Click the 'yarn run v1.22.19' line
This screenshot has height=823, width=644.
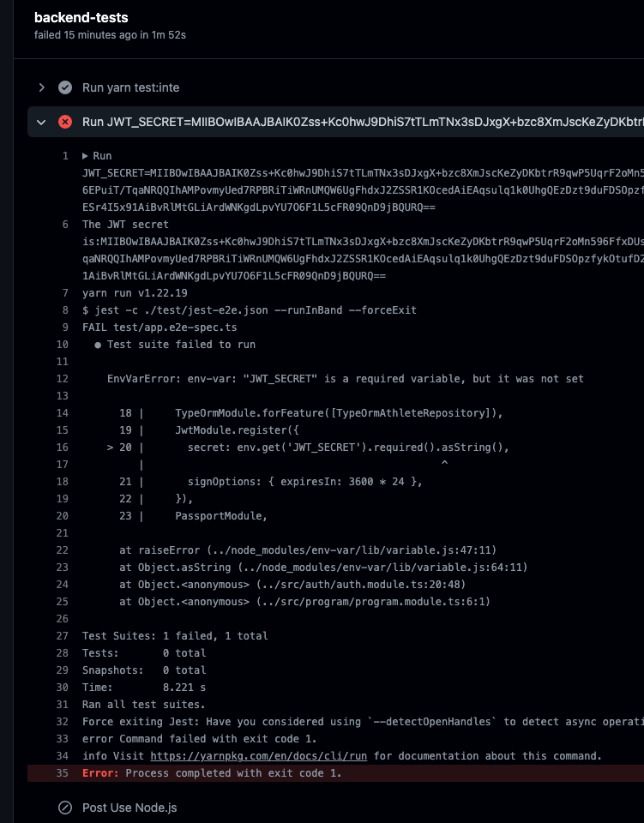click(135, 293)
